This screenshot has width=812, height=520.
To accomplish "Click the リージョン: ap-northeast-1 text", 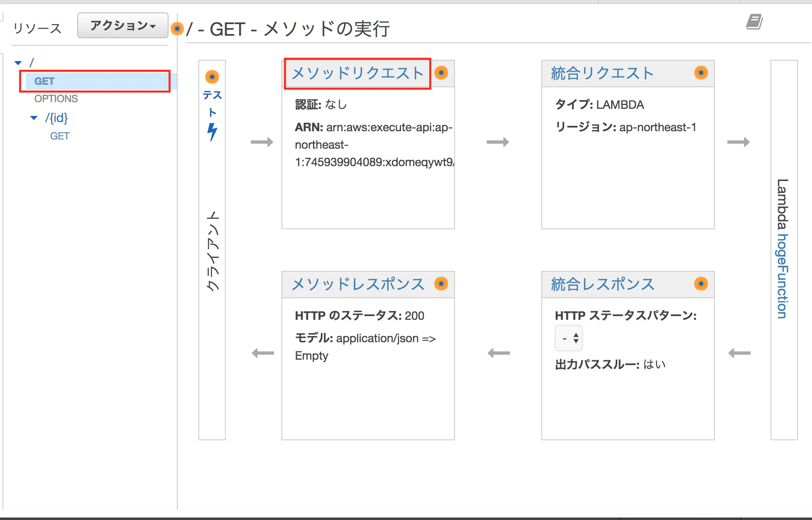I will click(x=626, y=127).
